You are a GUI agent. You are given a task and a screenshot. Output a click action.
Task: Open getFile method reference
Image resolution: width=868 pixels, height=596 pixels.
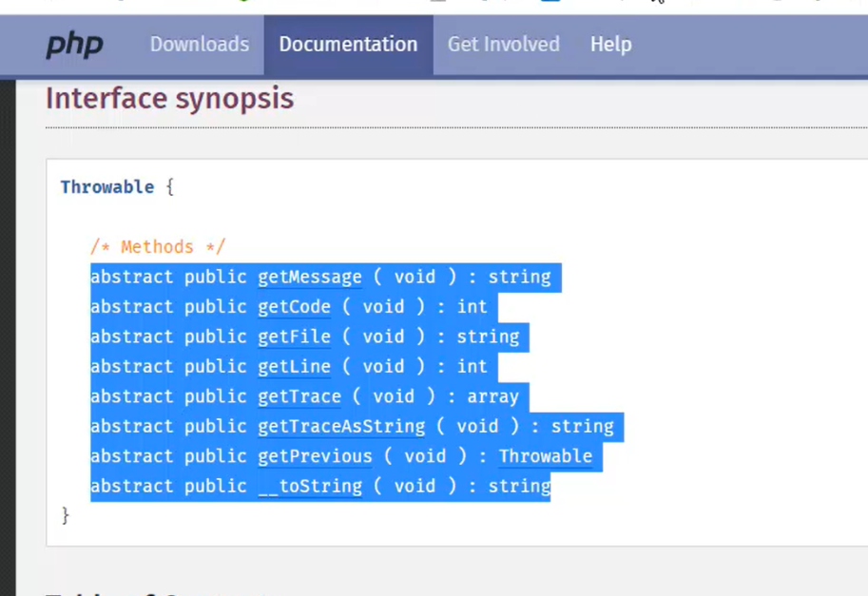tap(293, 336)
